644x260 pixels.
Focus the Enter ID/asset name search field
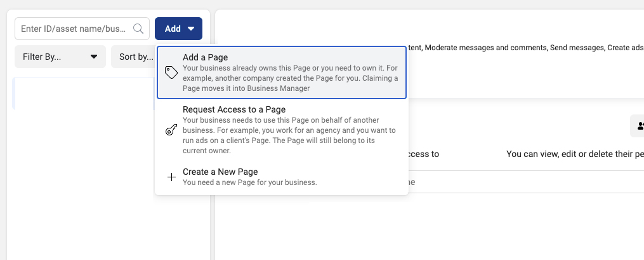(x=74, y=29)
